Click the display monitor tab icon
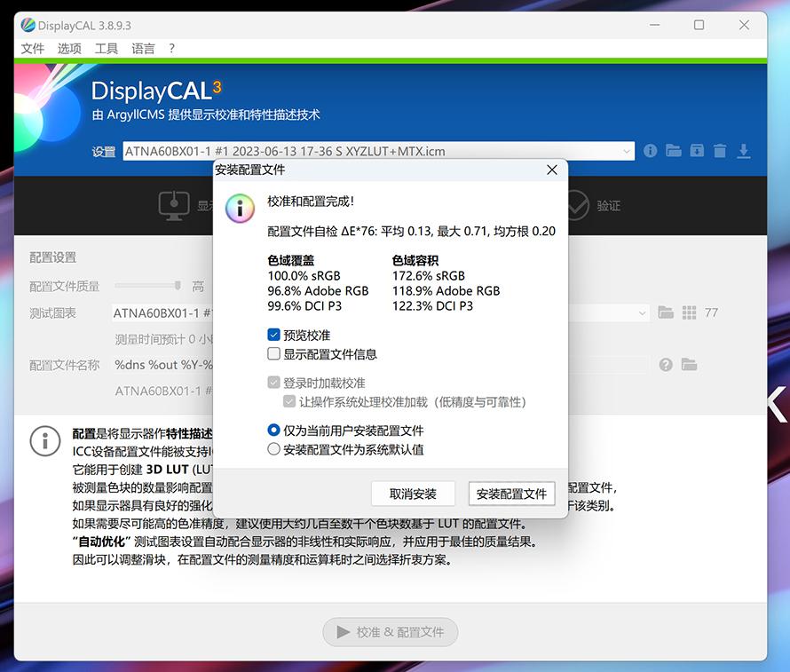 (174, 206)
